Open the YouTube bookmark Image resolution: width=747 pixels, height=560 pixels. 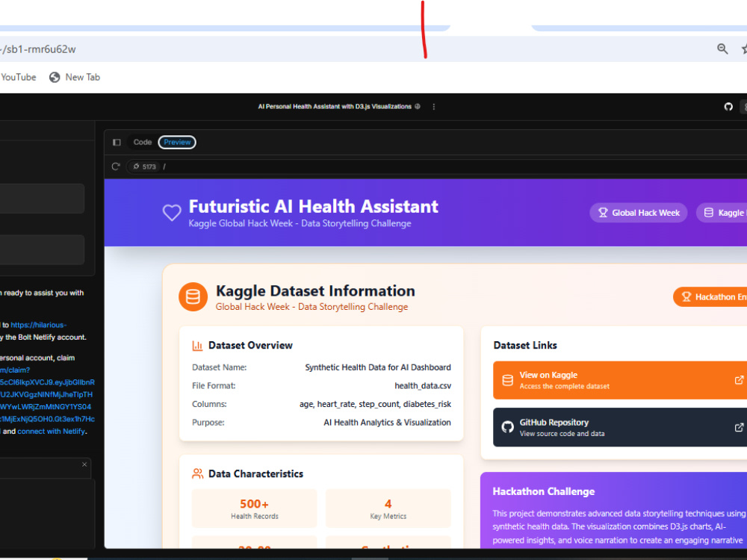18,77
